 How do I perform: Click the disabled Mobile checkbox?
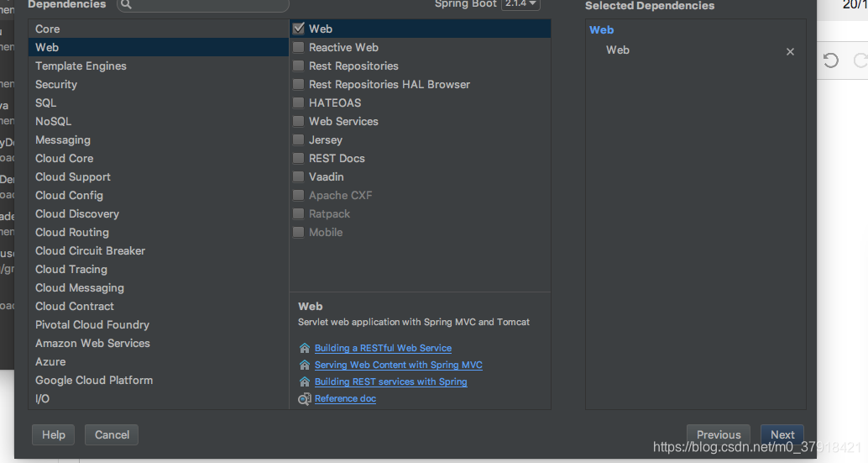click(298, 232)
